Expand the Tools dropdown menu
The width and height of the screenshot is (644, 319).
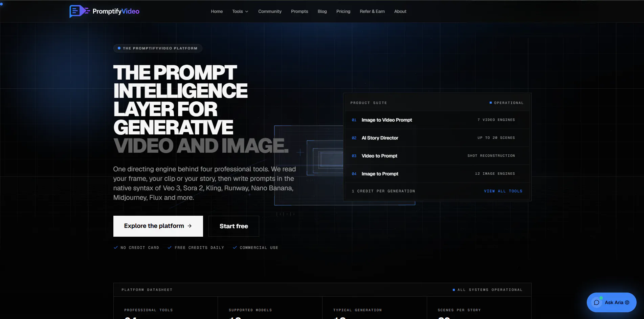[x=240, y=11]
